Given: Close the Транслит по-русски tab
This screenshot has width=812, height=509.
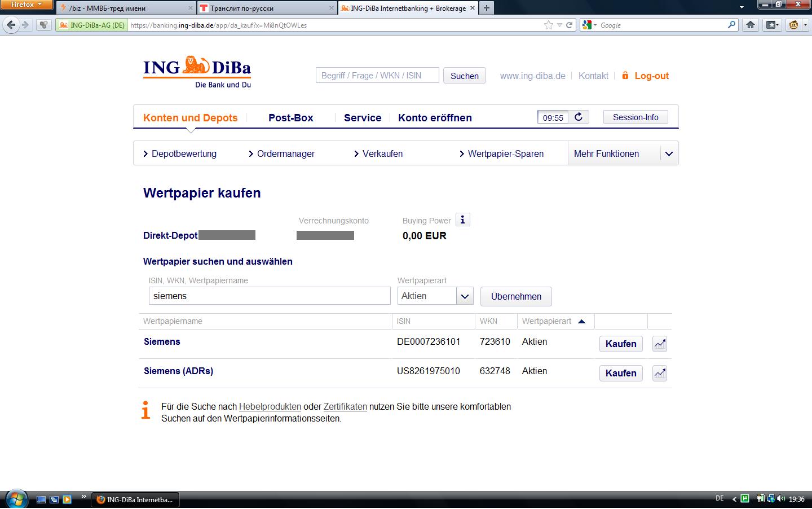Looking at the screenshot, I should point(332,8).
